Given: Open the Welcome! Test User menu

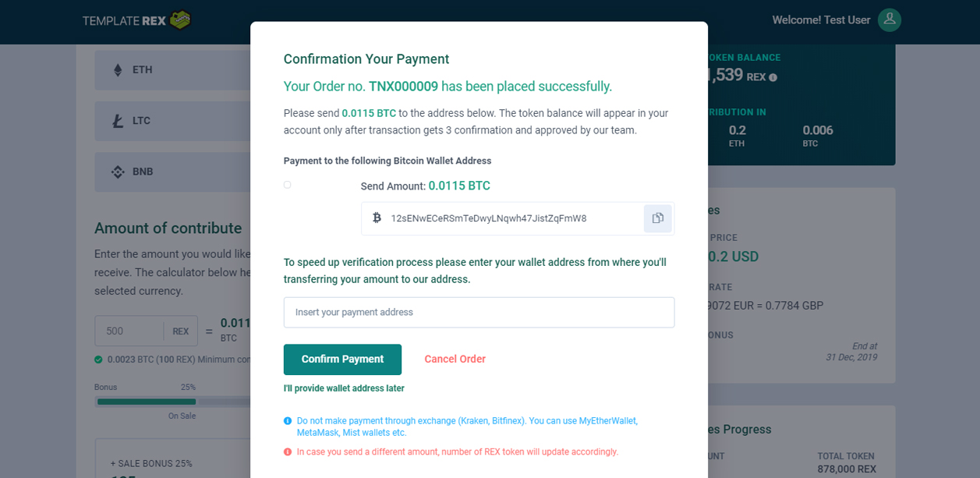Looking at the screenshot, I should [x=821, y=20].
